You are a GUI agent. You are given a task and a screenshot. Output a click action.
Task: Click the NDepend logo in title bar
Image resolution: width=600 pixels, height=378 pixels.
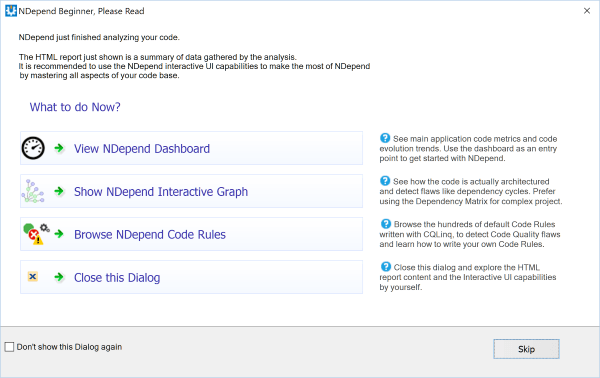(11, 11)
